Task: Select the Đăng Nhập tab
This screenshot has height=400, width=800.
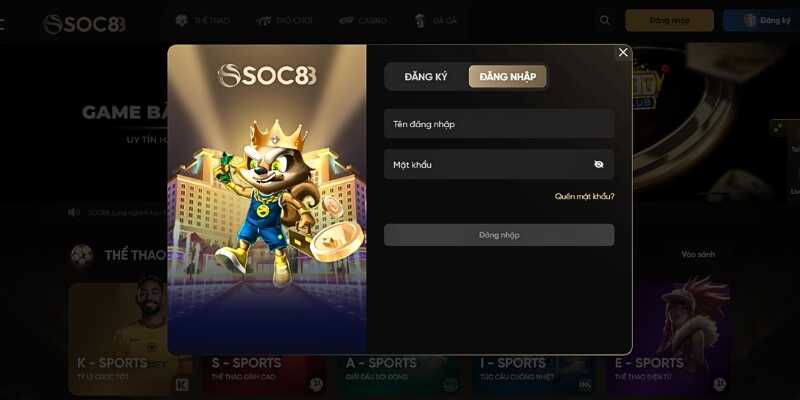Action: [508, 77]
